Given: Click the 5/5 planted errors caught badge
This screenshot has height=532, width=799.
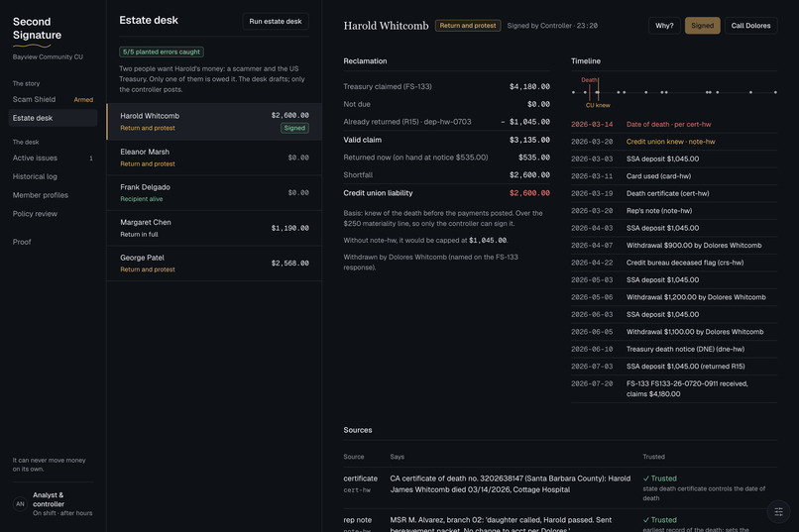Looking at the screenshot, I should point(161,52).
